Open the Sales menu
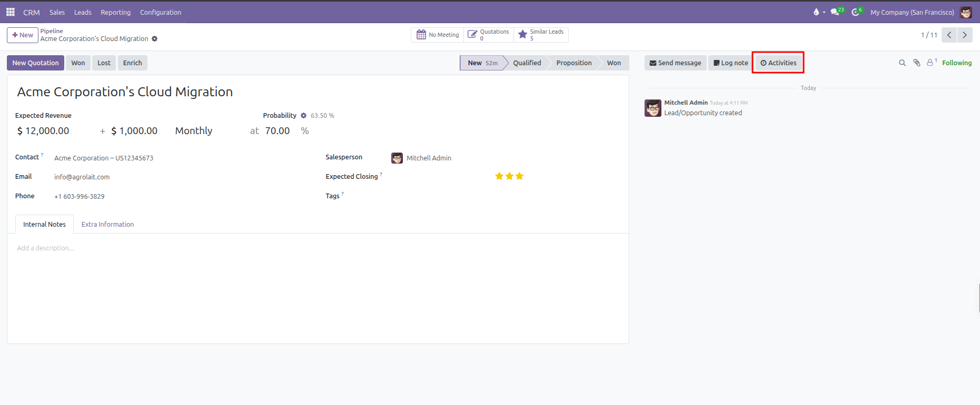 [57, 12]
